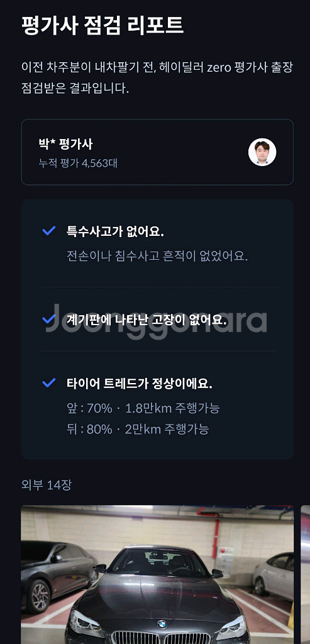This screenshot has height=644, width=310.
Task: Click the checkmark beside 계기판에 나타난 고장이 없어요
Action: click(x=49, y=319)
